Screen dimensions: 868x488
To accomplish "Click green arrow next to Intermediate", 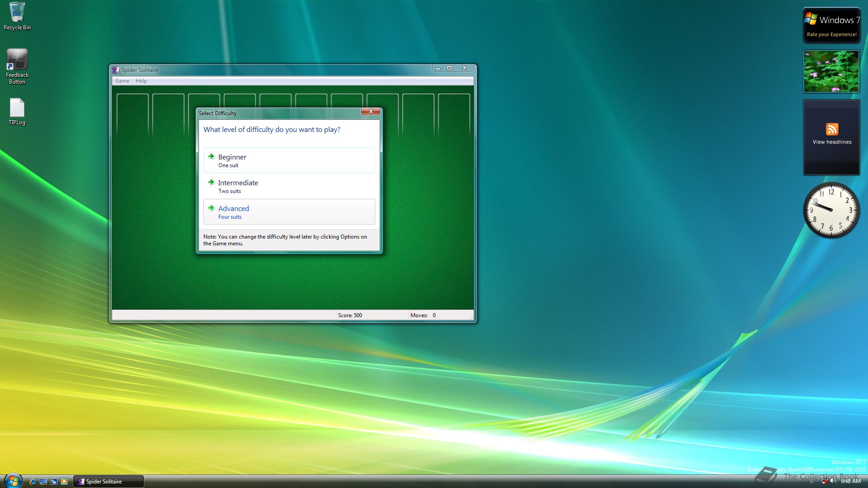I will [211, 182].
